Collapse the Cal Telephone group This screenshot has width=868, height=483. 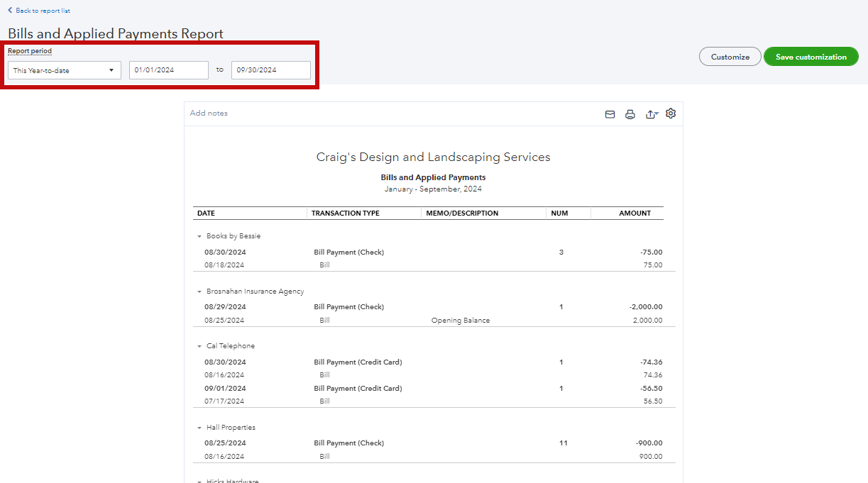[199, 346]
